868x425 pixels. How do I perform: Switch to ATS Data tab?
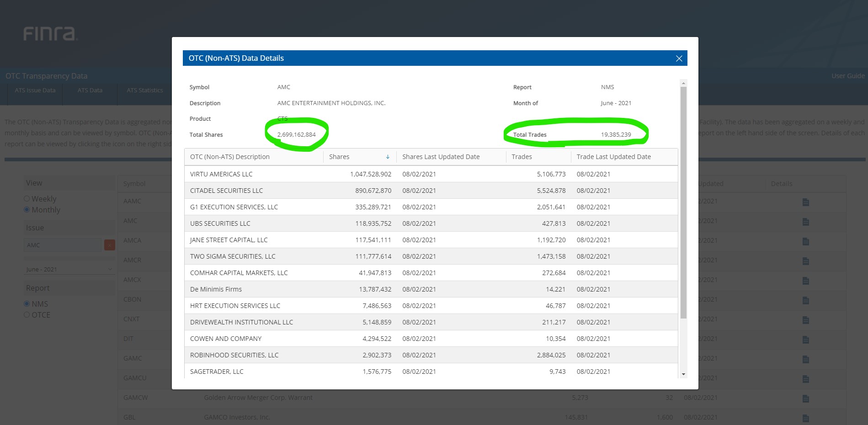point(90,90)
